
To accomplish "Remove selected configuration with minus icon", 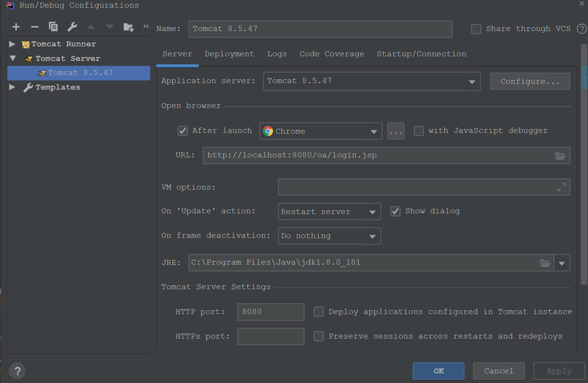I will click(35, 27).
